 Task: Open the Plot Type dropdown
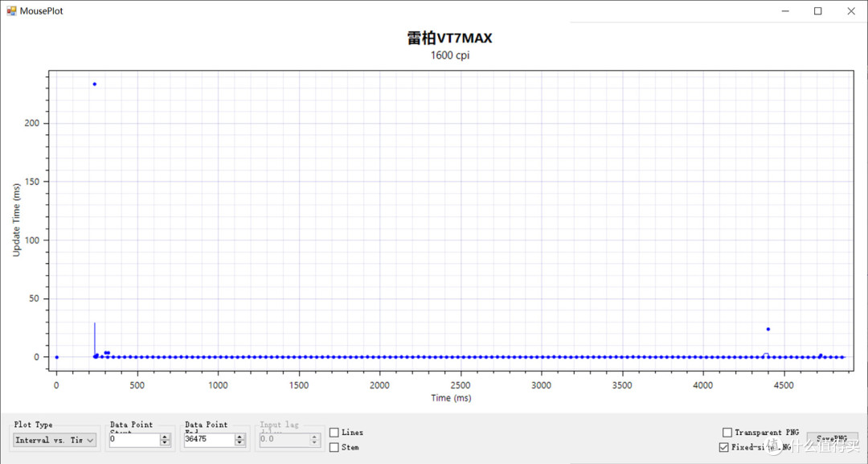tap(55, 440)
